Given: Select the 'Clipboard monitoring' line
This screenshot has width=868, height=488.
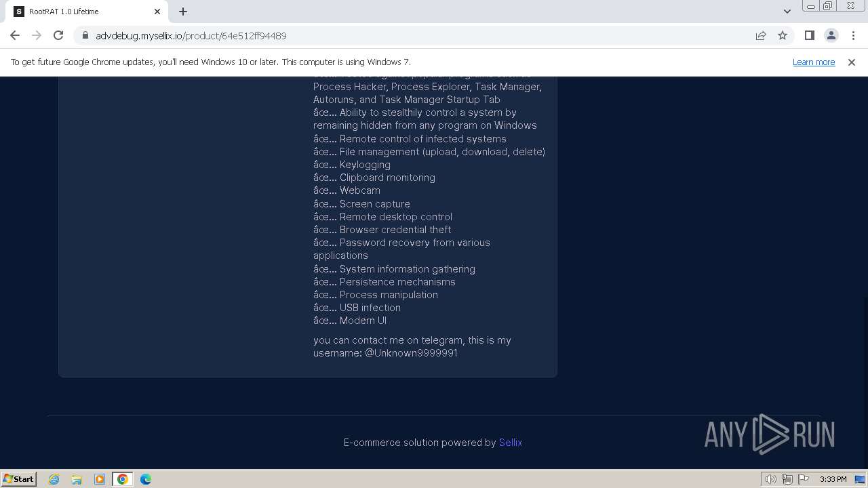Looking at the screenshot, I should click(x=374, y=178).
